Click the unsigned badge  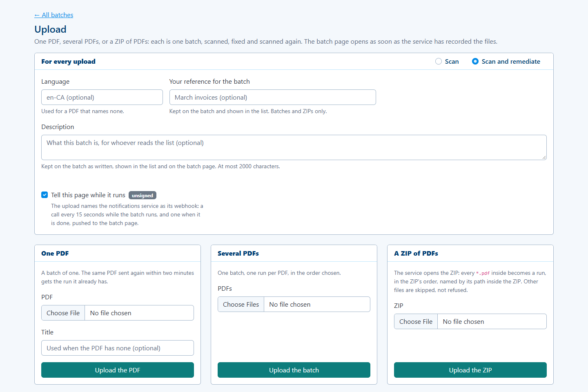point(143,195)
